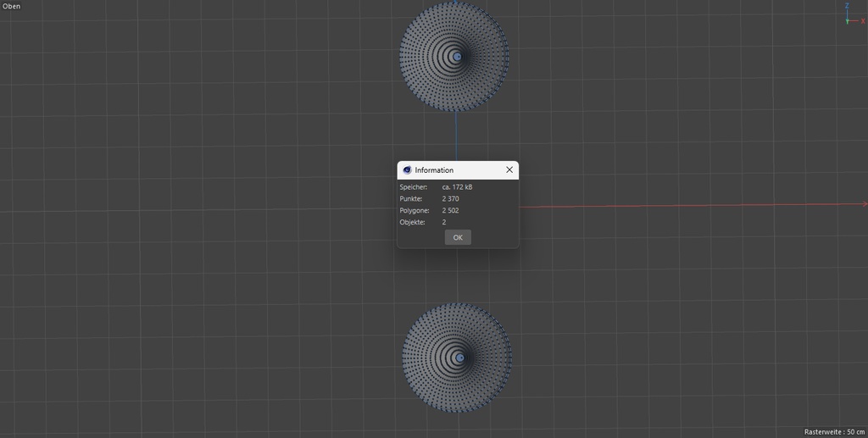Click the XZ axis orientation gizmo
Viewport: 868px width, 438px height.
point(854,15)
